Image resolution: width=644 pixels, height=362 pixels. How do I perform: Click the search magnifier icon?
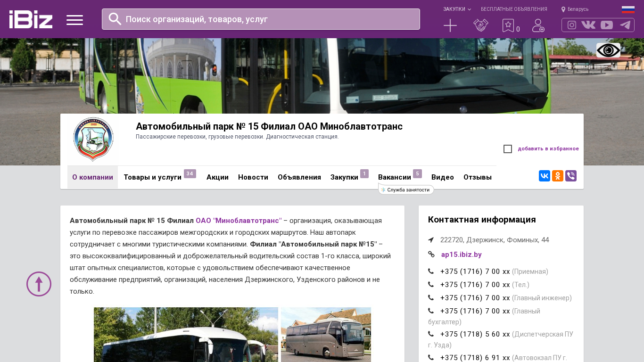(115, 19)
